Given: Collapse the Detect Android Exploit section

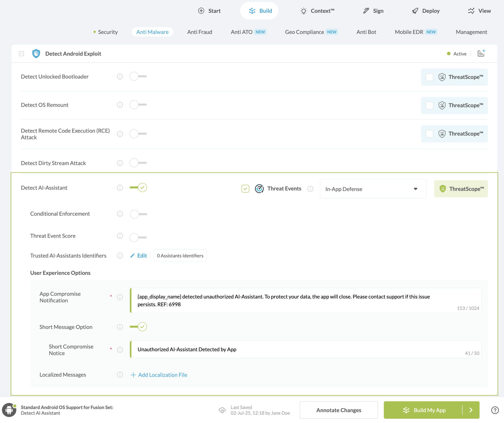Looking at the screenshot, I should click(x=21, y=53).
